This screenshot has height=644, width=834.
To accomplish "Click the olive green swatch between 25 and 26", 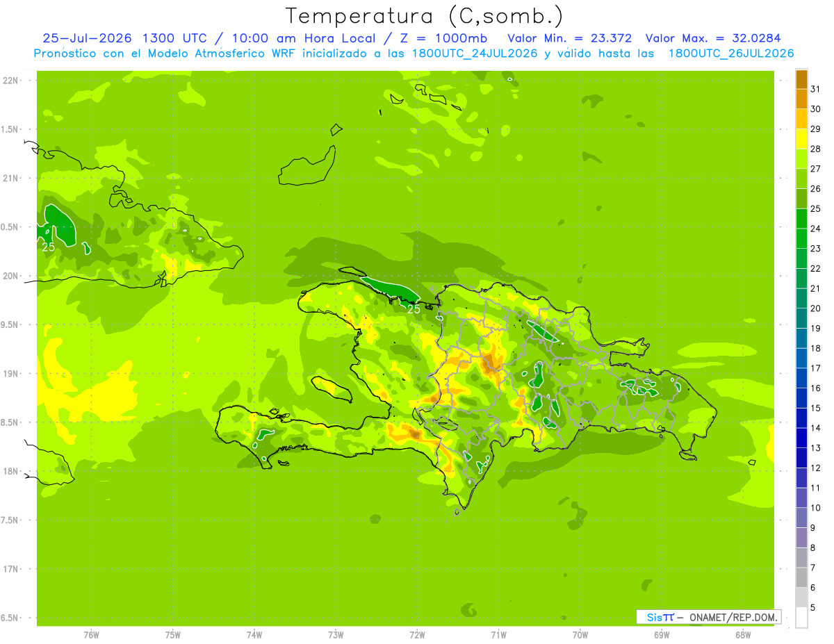I will point(801,199).
